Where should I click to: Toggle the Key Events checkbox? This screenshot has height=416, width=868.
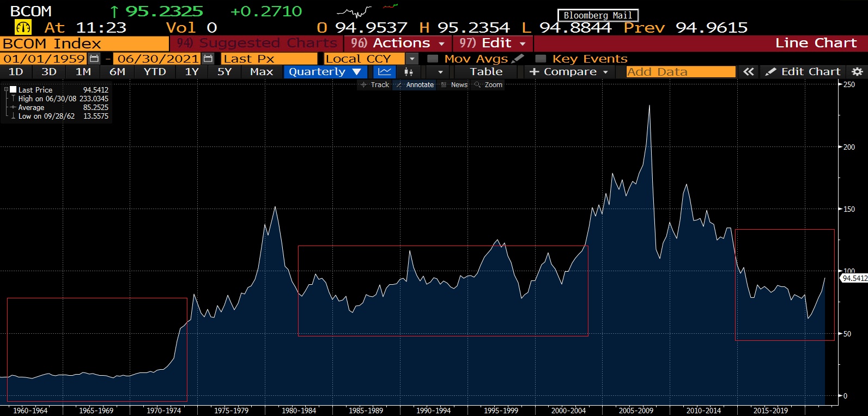click(x=541, y=59)
